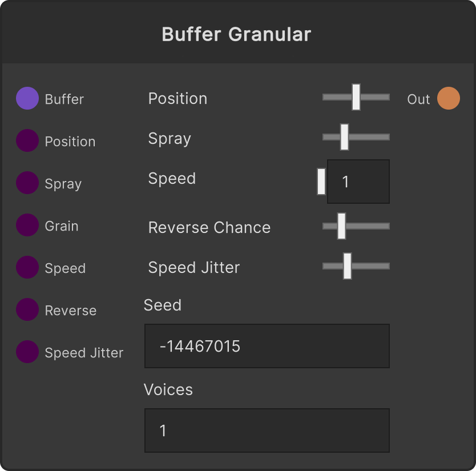
Task: Click the Seed parameter label
Action: coord(163,305)
